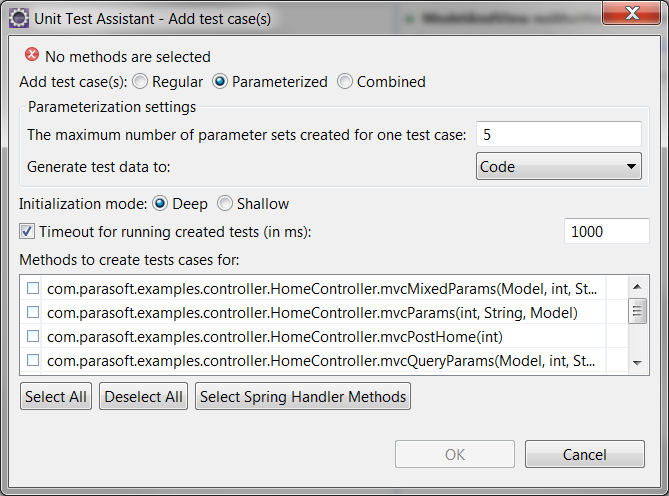Open the Generate test data to dropdown
Image resolution: width=669 pixels, height=496 pixels.
coord(559,166)
